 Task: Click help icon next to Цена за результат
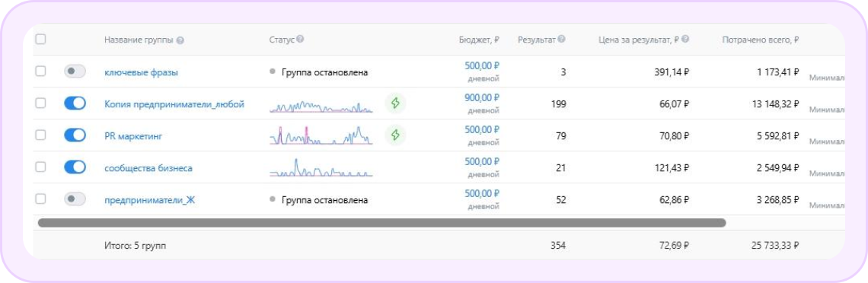[x=685, y=40]
